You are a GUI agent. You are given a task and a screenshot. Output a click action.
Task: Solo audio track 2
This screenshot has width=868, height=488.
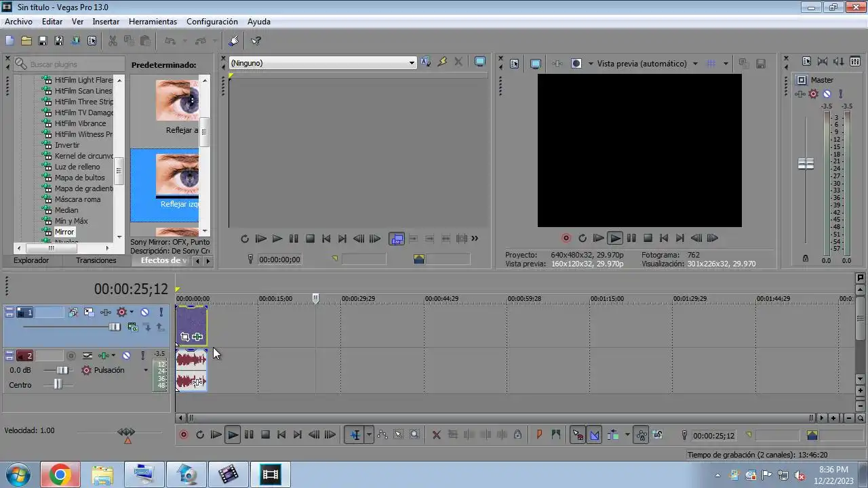click(x=143, y=356)
